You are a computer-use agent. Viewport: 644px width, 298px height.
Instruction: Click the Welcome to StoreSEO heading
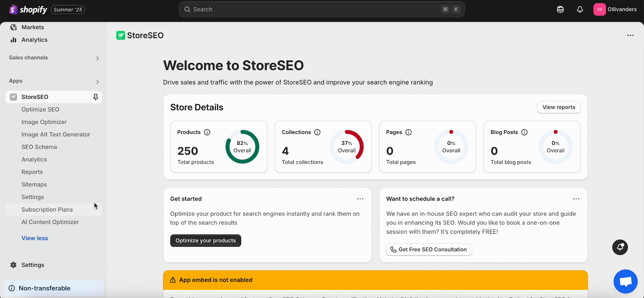[233, 65]
